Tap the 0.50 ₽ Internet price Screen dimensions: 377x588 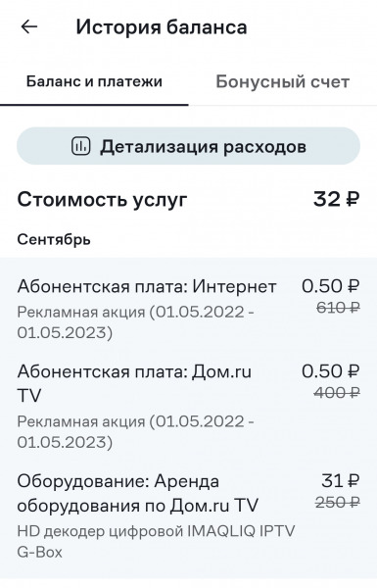pos(331,286)
